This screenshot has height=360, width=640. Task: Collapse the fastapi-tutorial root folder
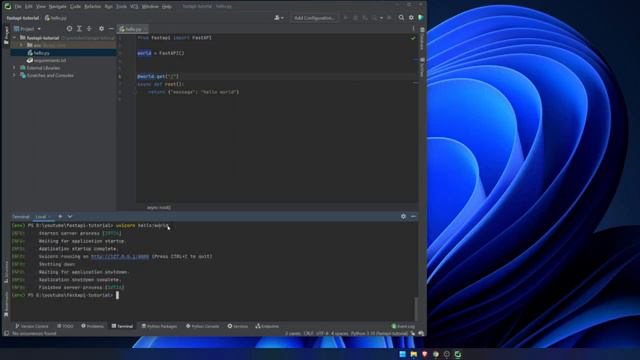pos(15,38)
